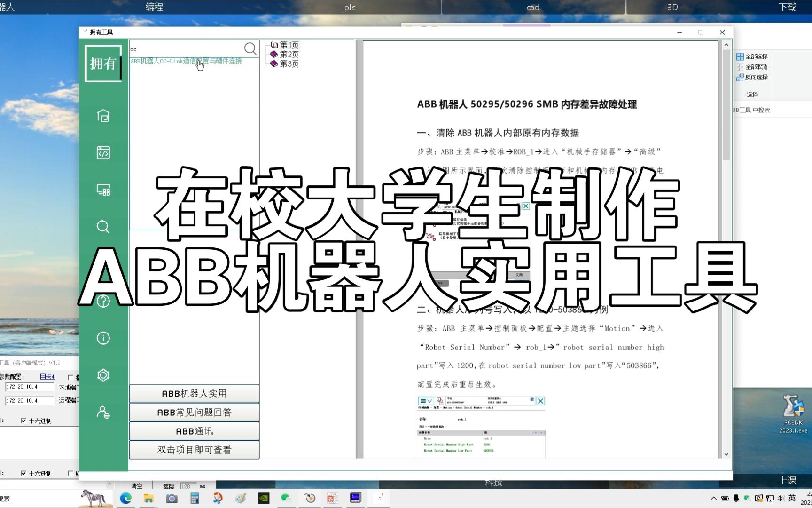This screenshot has width=812, height=508.
Task: Open WeChat from taskbar
Action: [x=286, y=498]
